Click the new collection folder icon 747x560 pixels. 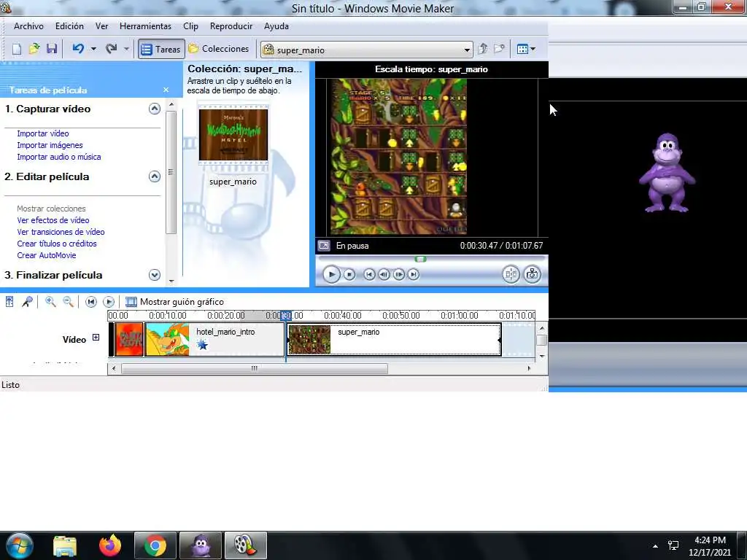(499, 49)
